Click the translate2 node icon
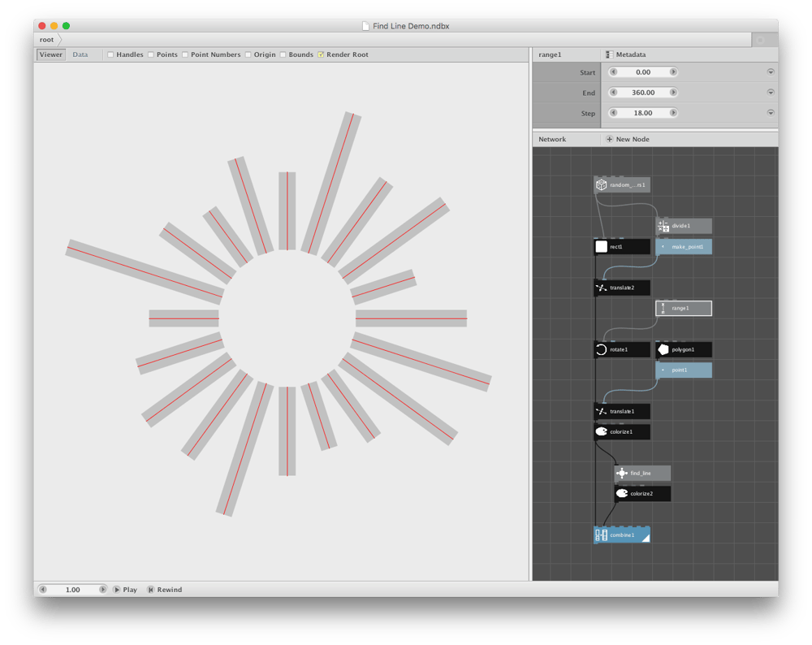The width and height of the screenshot is (812, 645). [601, 288]
